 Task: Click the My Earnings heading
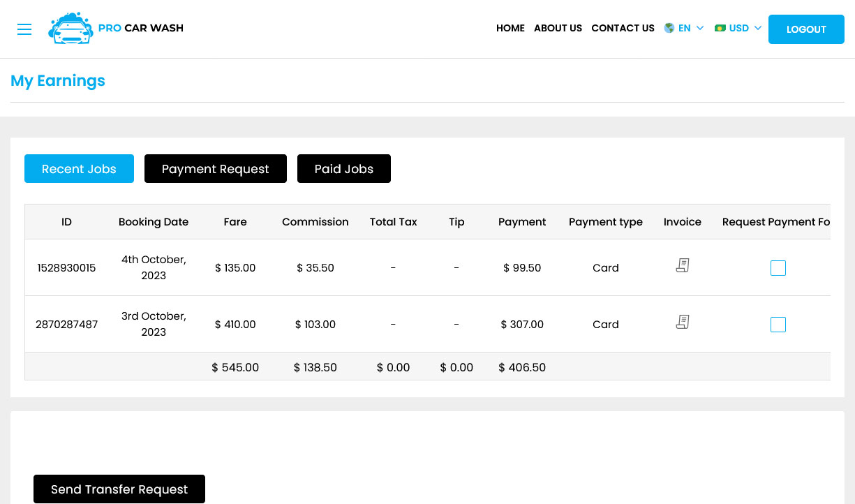(58, 81)
